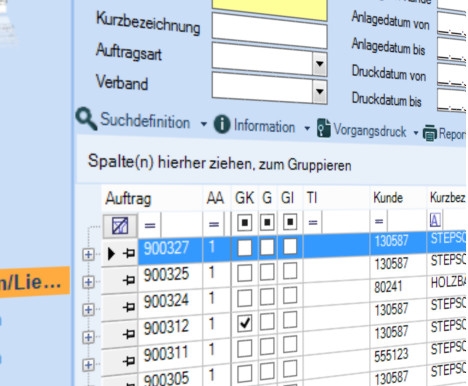Click the pin icon for order 900325
Screen dimensions: 468x386
[x=128, y=279]
